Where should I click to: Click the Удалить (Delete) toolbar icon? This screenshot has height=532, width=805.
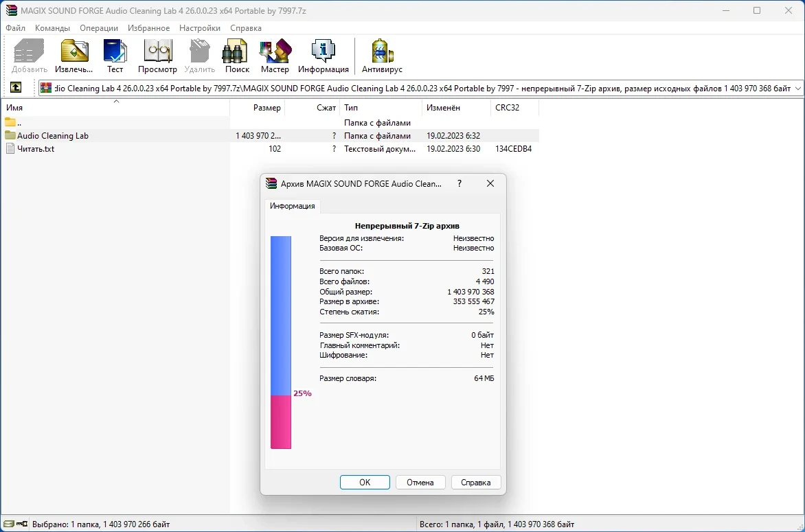[199, 51]
